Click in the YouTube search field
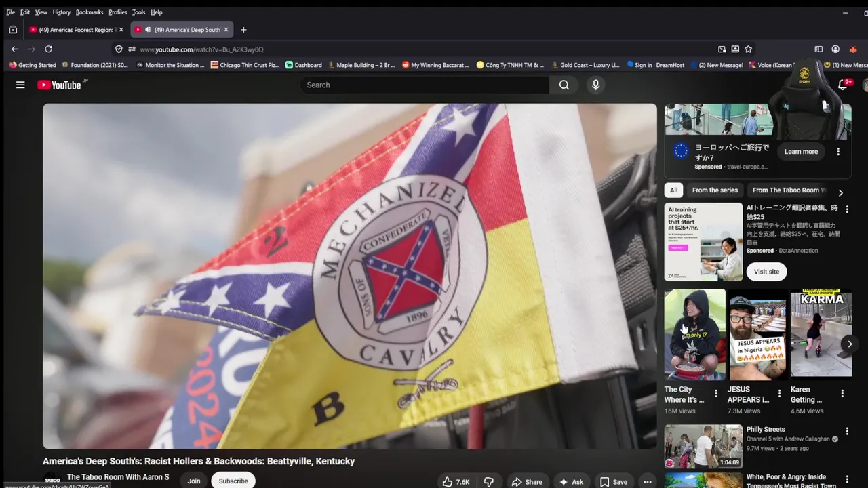868x488 pixels. tap(425, 85)
